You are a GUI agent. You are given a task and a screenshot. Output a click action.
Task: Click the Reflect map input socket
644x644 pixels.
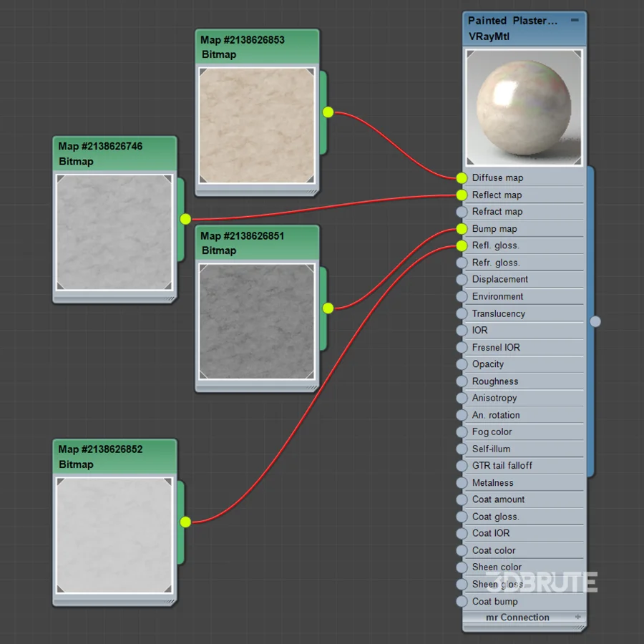tap(462, 195)
